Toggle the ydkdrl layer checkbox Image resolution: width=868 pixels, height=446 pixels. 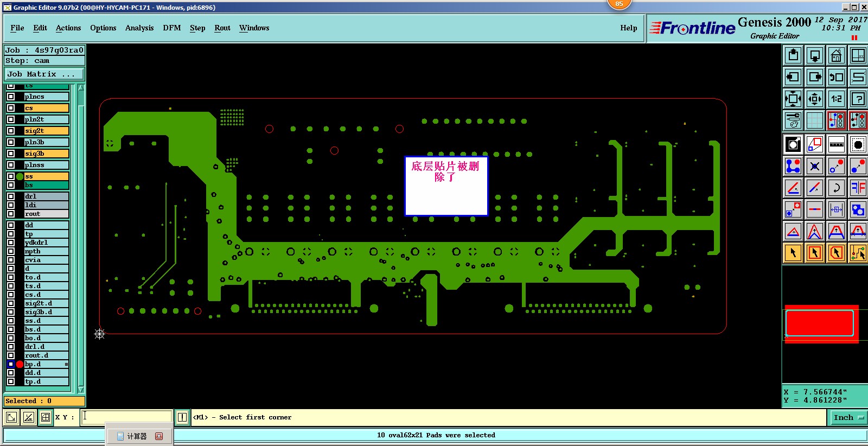point(11,243)
